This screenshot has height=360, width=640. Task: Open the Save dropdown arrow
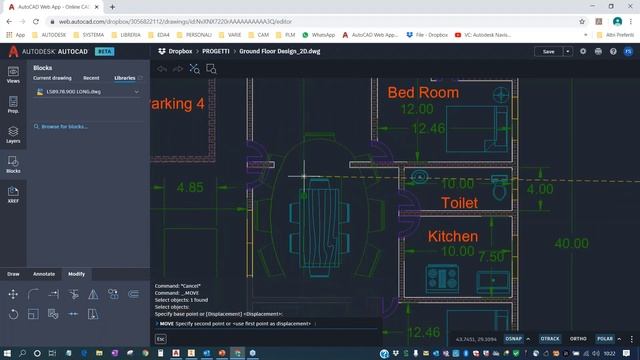pyautogui.click(x=568, y=51)
